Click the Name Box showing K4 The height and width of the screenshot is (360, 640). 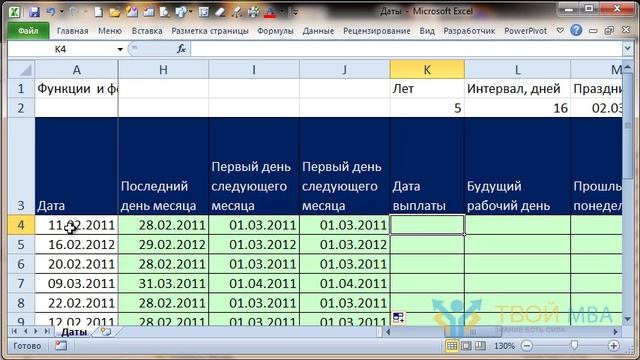(61, 49)
